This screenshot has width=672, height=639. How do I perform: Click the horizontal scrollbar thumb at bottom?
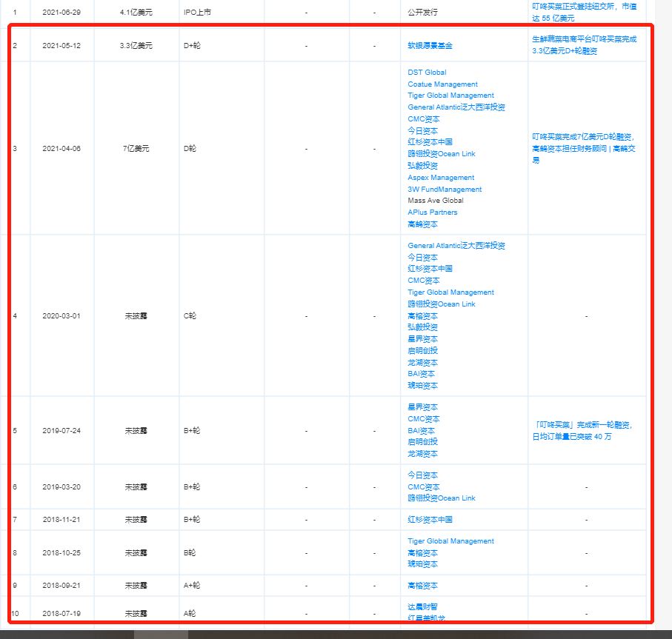pos(161,635)
